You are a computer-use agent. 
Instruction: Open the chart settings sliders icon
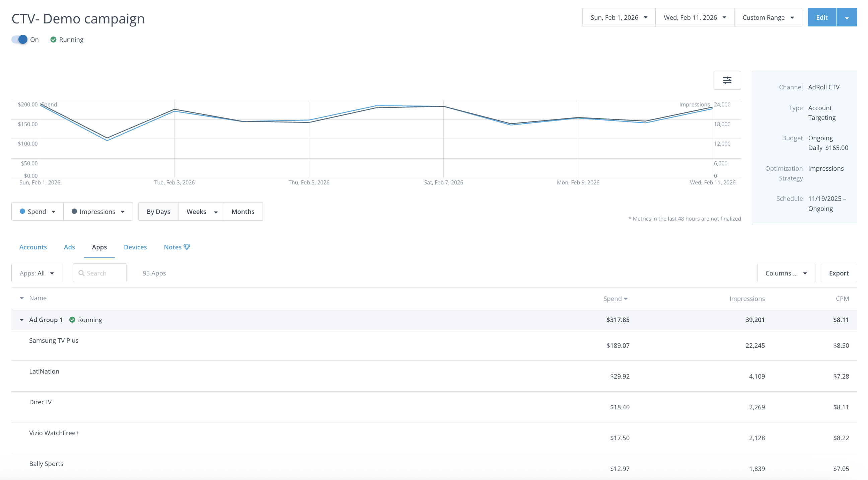pos(727,80)
